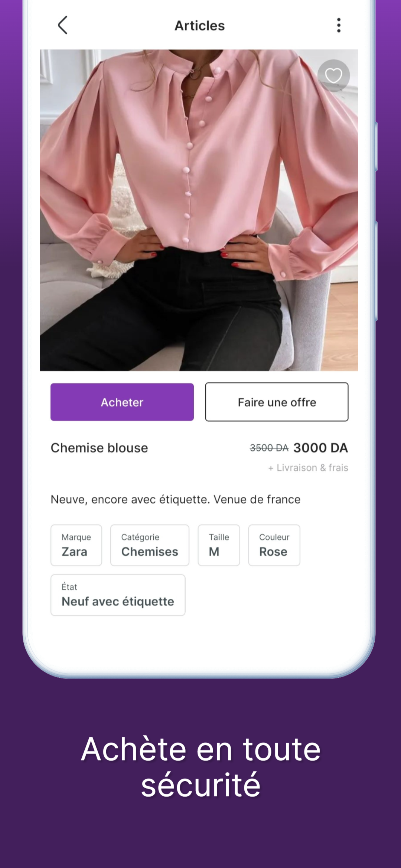The height and width of the screenshot is (868, 401).
Task: Click the crossed-out 3500 DA price
Action: tap(269, 448)
